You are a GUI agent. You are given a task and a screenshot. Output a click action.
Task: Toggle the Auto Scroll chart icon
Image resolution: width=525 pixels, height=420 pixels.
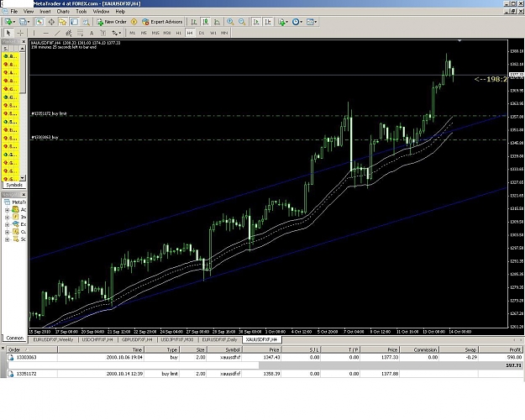click(256, 22)
